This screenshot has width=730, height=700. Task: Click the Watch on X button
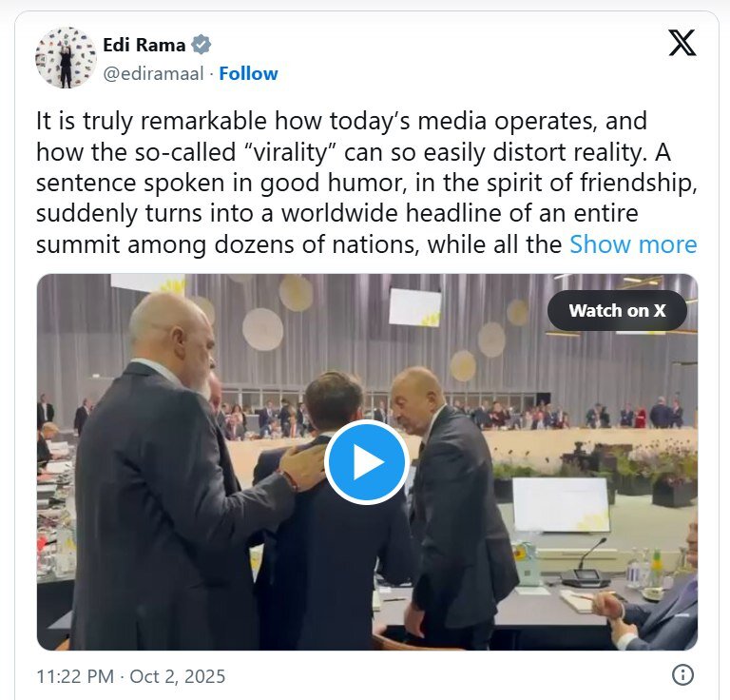click(x=617, y=311)
